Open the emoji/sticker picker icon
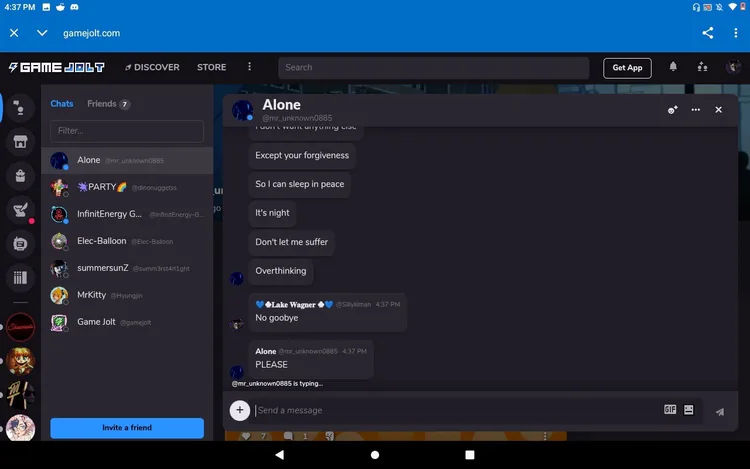The width and height of the screenshot is (750, 469). coord(688,410)
